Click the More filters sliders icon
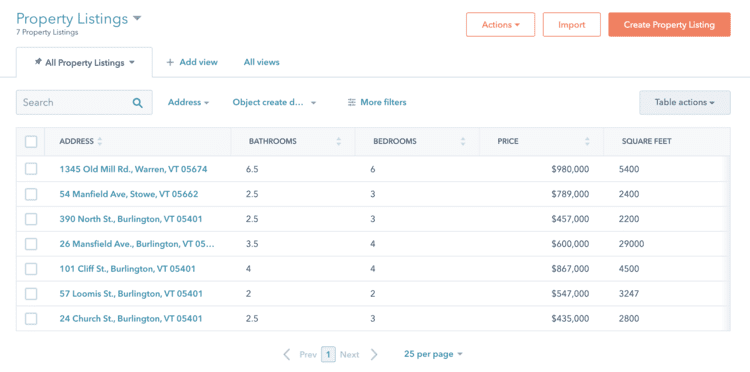Viewport: 750px width, 372px height. tap(352, 102)
